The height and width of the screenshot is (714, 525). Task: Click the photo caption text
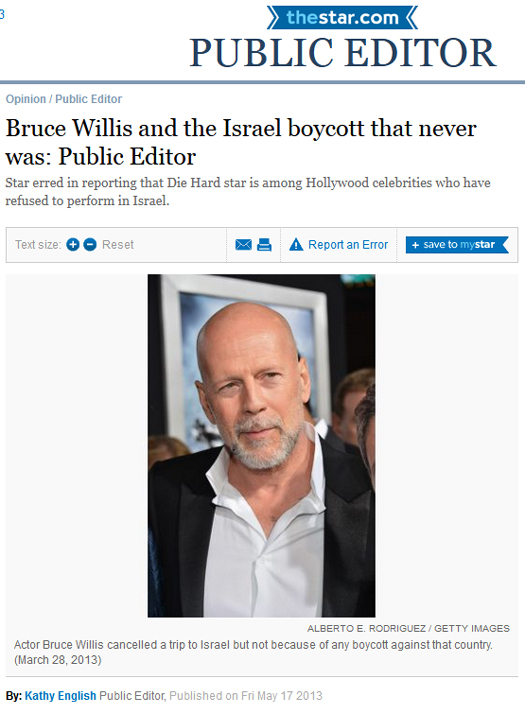[x=253, y=653]
